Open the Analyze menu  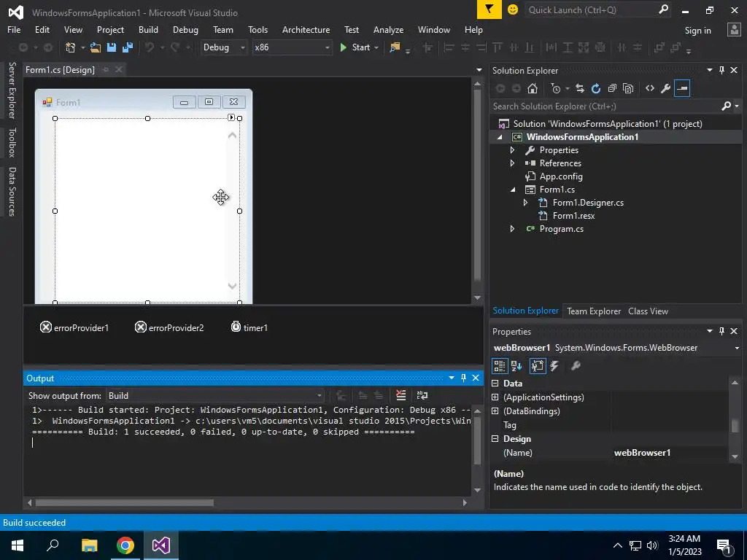388,29
